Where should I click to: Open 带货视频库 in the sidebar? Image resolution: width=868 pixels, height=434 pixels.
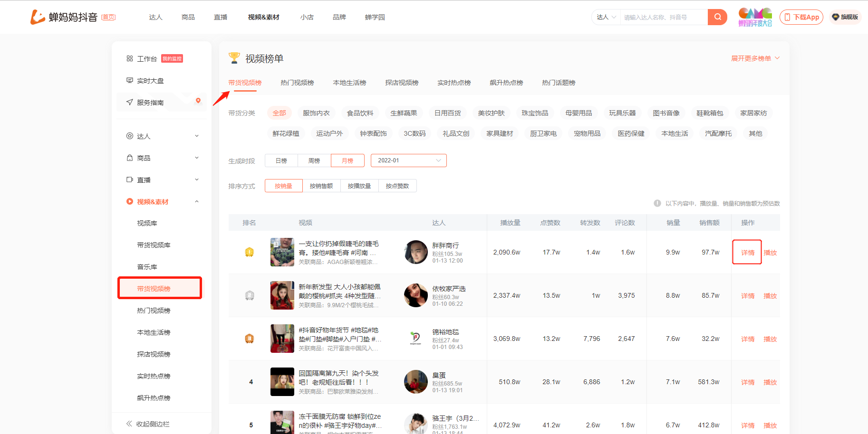tap(154, 245)
